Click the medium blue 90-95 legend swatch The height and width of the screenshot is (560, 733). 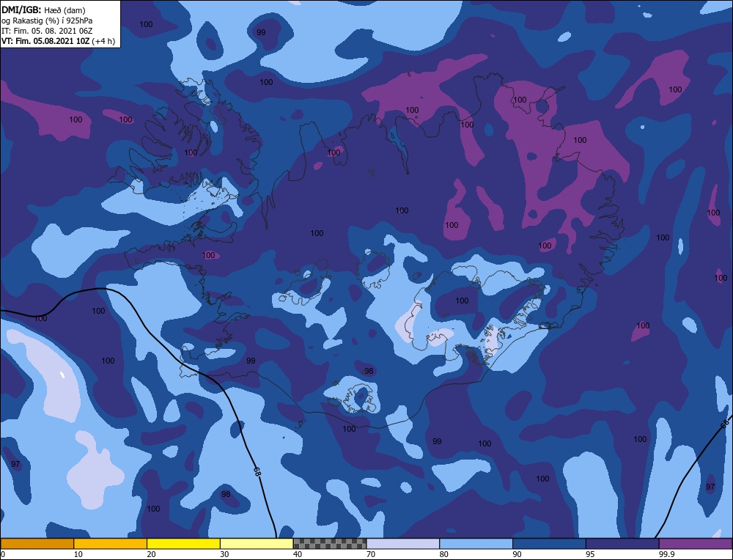point(549,544)
